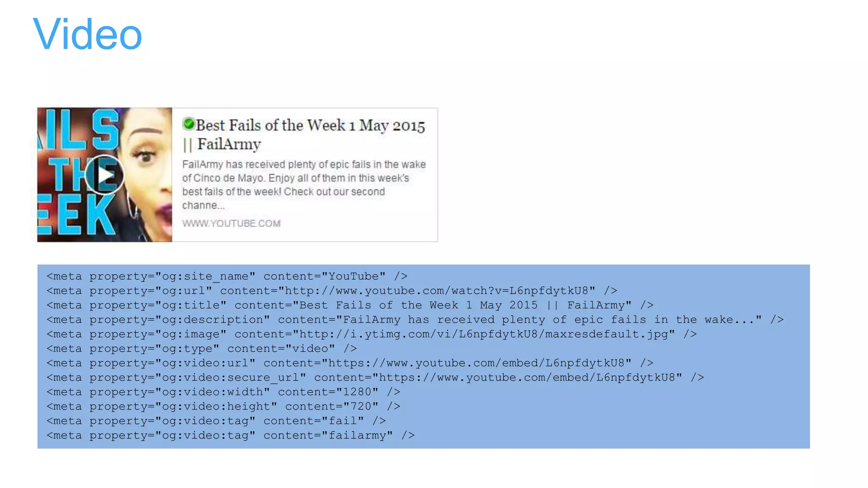Click the og:video:tag 'fail' line
The image size is (868, 488).
[x=216, y=421]
